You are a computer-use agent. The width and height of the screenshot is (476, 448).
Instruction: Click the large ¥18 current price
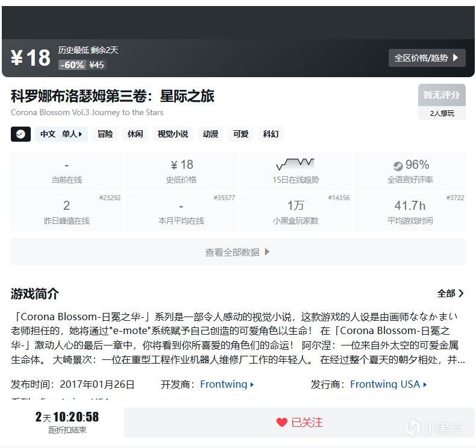point(31,58)
